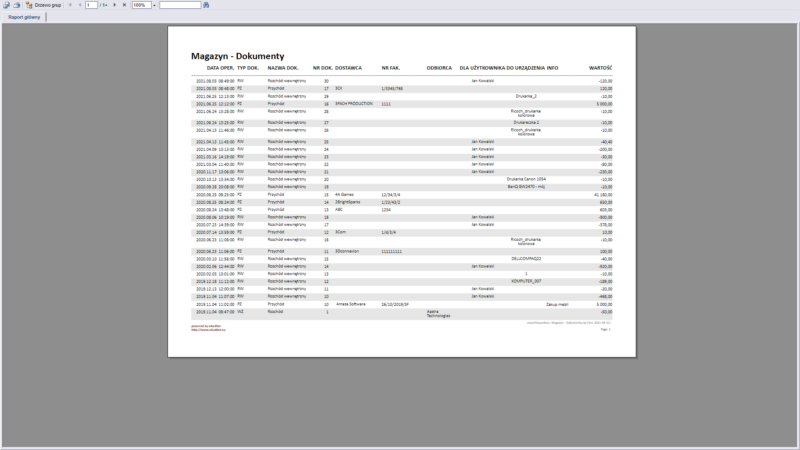Click device Drukareczka 2
The image size is (800, 450).
tap(526, 122)
